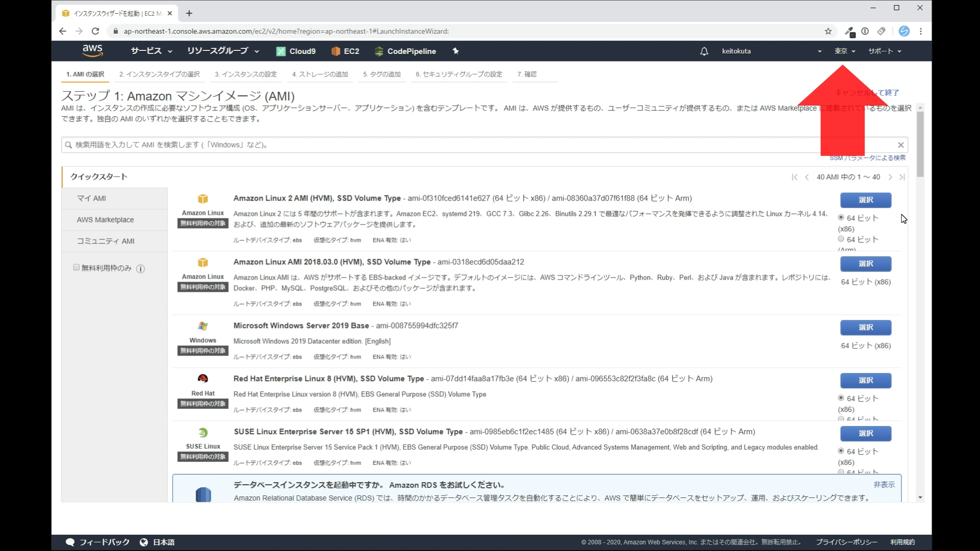980x551 pixels.
Task: Select 64-bit x86 for Amazon Linux 2
Action: click(841, 217)
